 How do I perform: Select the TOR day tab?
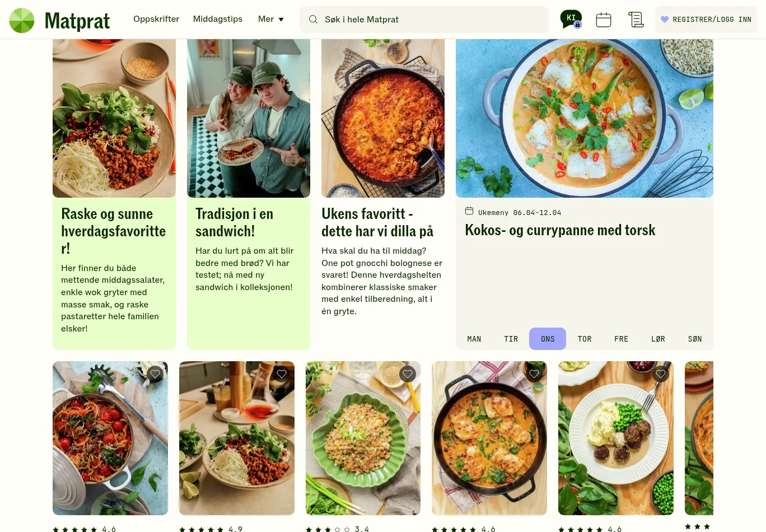585,339
